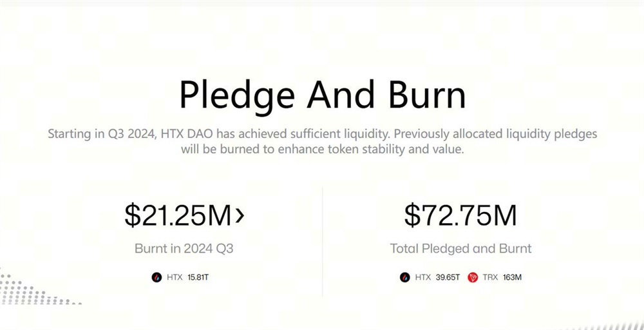Click the Pledge And Burn heading

tap(322, 95)
